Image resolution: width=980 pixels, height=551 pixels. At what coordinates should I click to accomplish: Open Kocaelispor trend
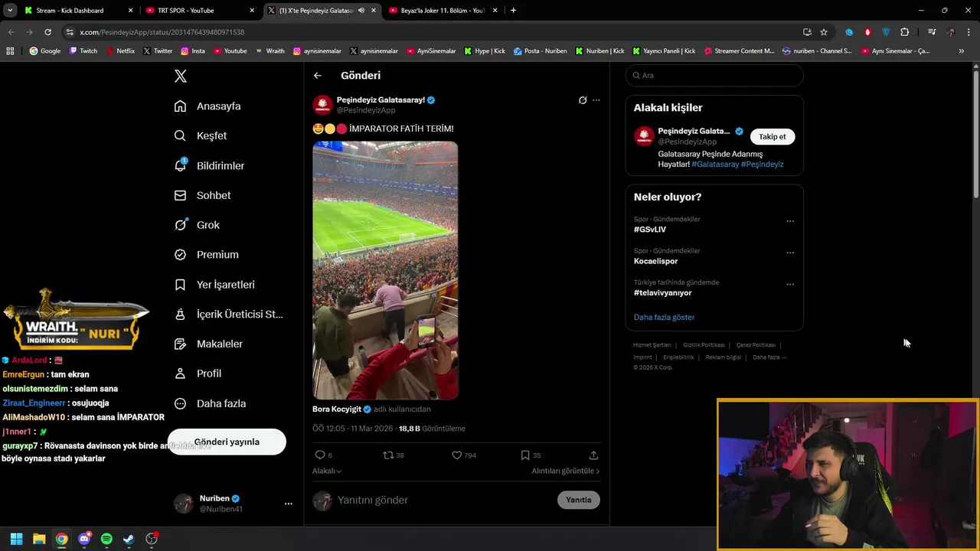tap(656, 262)
